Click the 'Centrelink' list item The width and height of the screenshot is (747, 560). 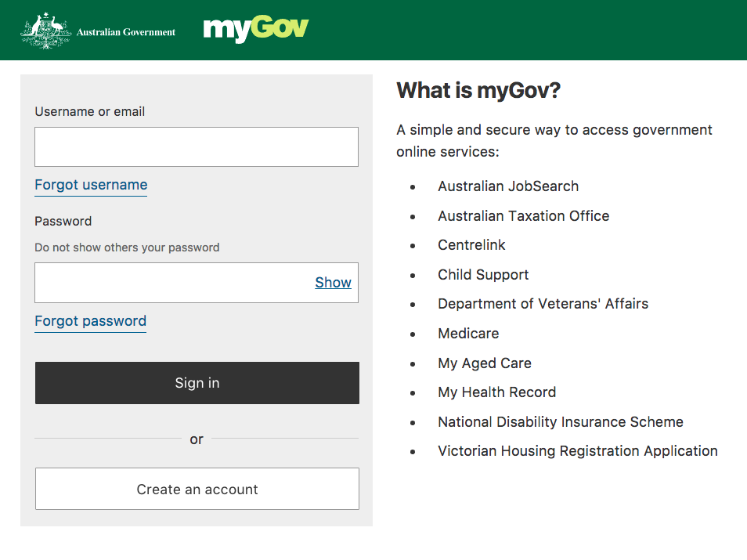pos(471,245)
